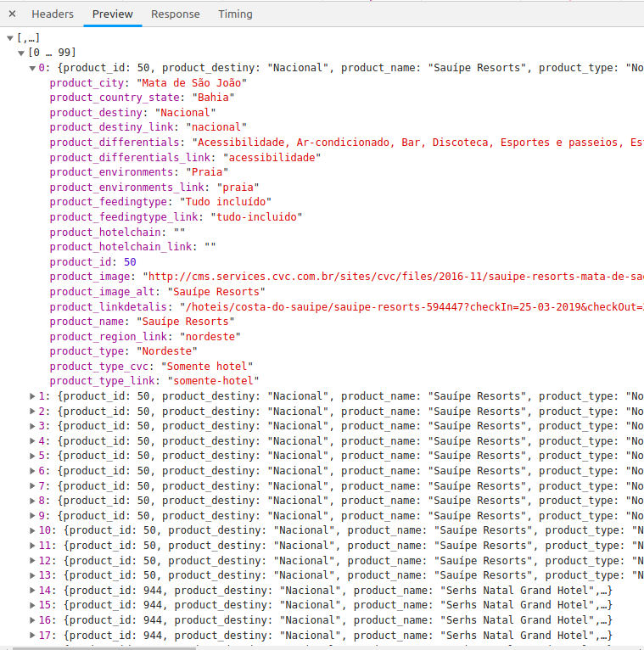Select product_feedingtype "Tudo incluído" value
Image resolution: width=644 pixels, height=650 pixels.
tap(226, 202)
